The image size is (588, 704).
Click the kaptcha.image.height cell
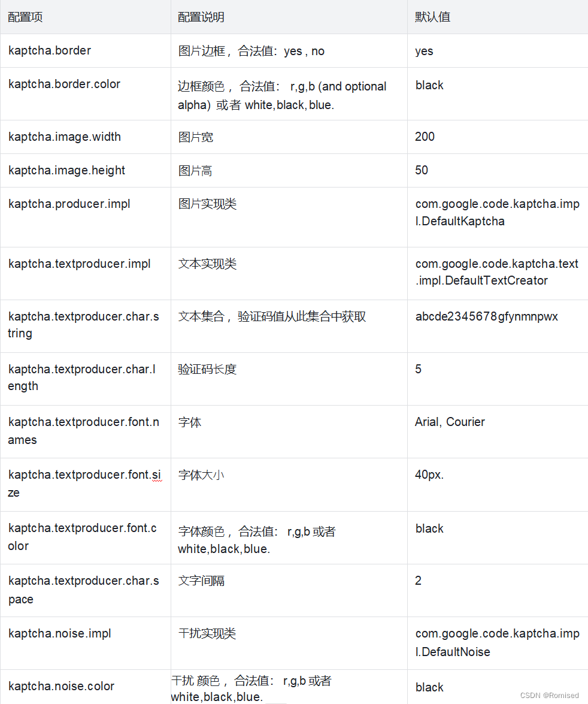(66, 170)
